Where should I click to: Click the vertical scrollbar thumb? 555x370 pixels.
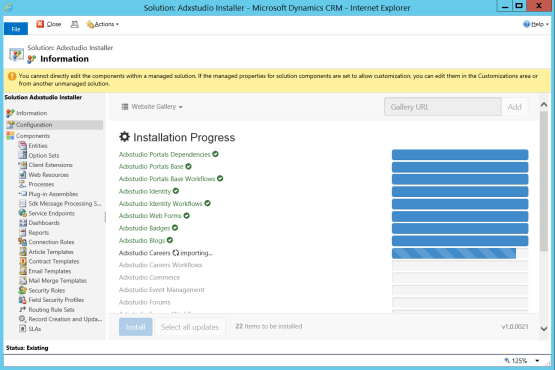coord(544,182)
